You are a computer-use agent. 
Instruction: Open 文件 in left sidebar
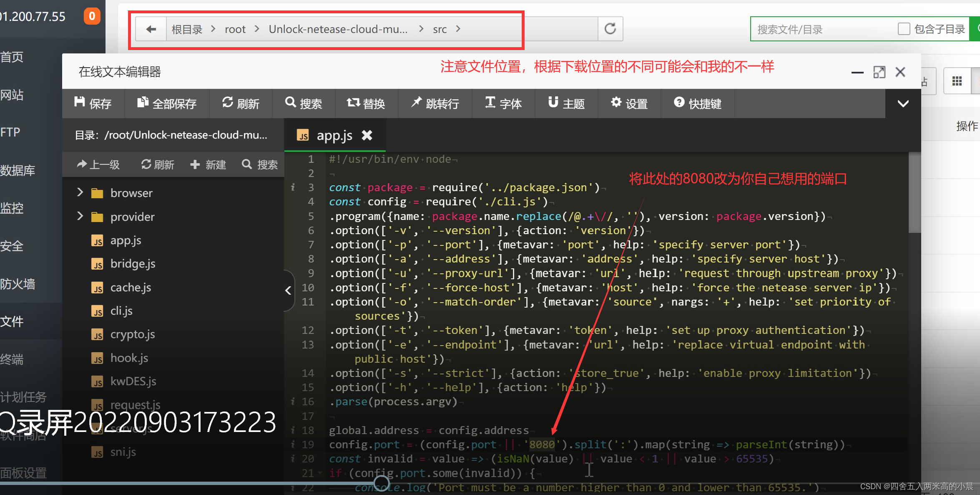pos(13,321)
